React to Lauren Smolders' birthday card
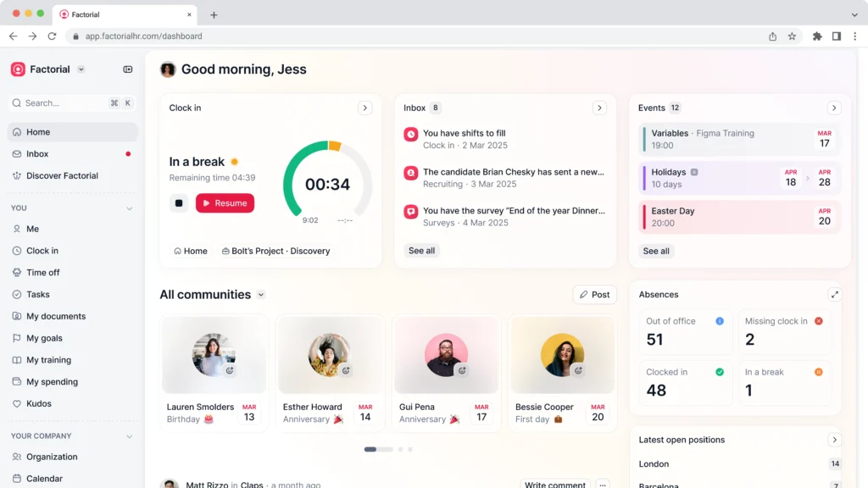Viewport: 868px width, 488px height. click(x=230, y=371)
